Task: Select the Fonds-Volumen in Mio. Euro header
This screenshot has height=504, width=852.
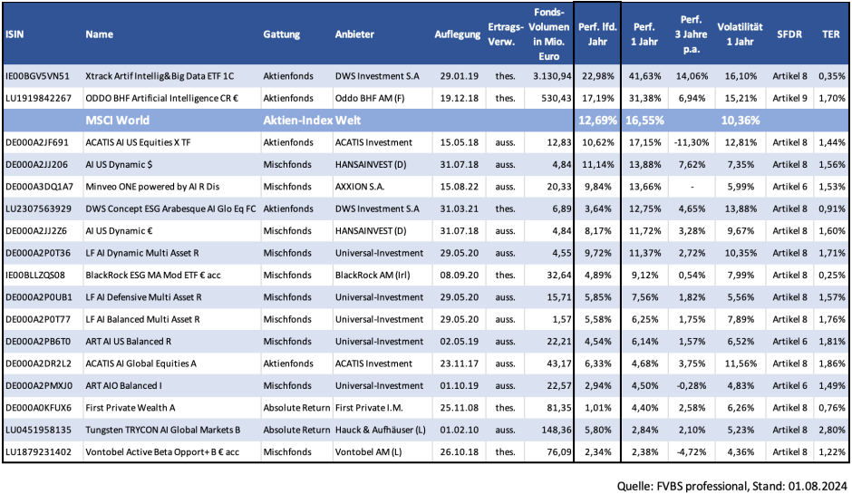Action: (552, 34)
